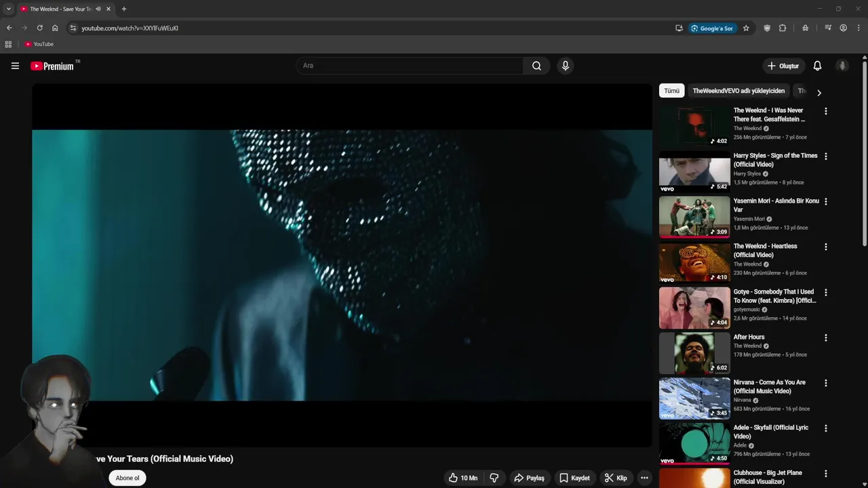Open Harry Styles channel name
The height and width of the screenshot is (488, 868).
(x=747, y=174)
